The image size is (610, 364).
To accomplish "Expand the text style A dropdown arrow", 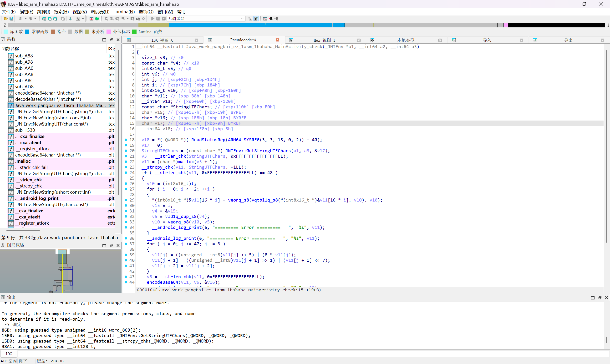I will [x=83, y=19].
